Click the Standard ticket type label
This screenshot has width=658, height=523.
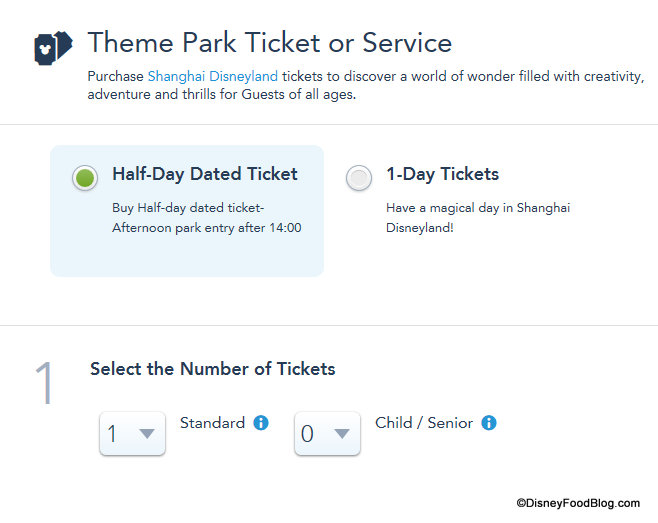tap(212, 423)
